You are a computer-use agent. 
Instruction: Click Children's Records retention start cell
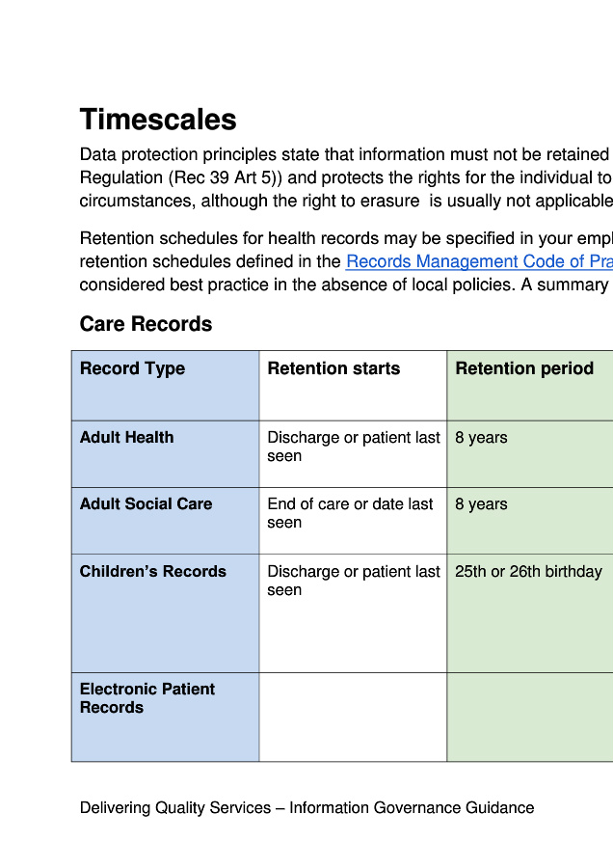(x=353, y=581)
